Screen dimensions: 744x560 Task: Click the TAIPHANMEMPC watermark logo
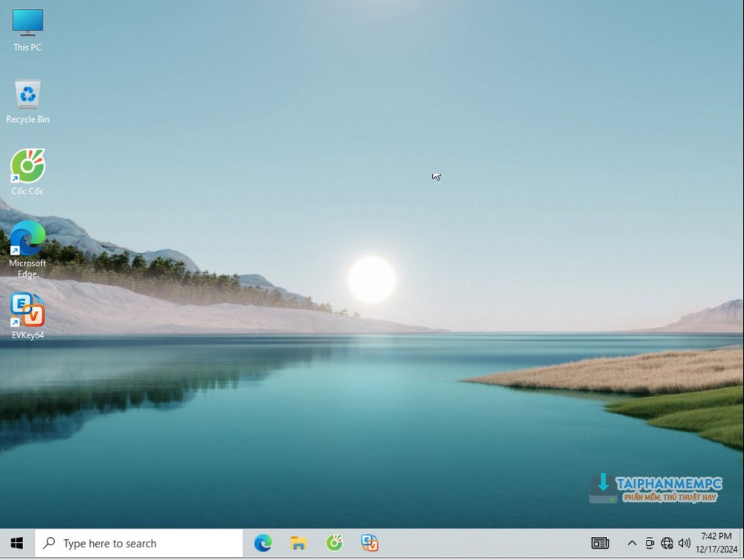(656, 489)
